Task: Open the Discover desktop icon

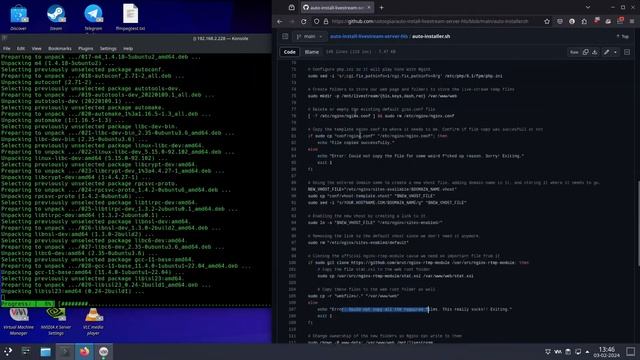Action: (18, 18)
